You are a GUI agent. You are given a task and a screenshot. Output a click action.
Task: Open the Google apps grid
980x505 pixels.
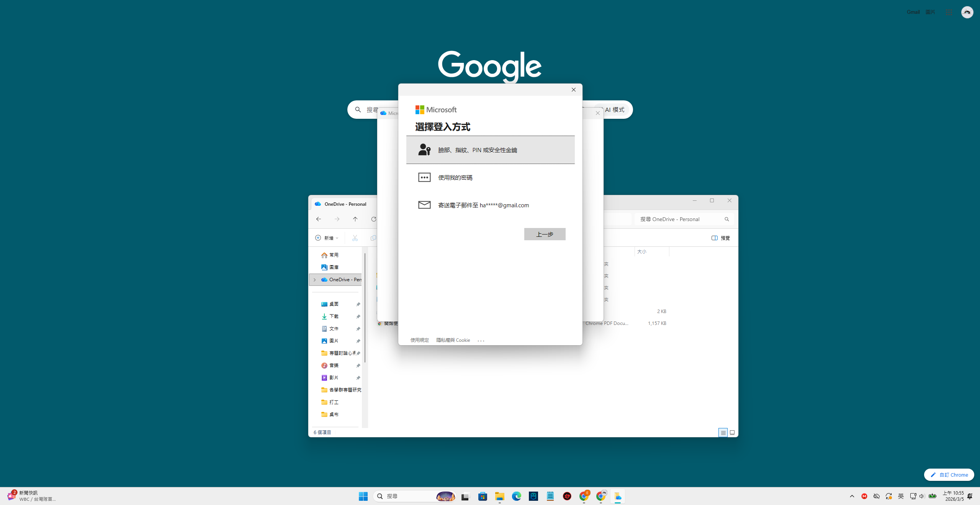pyautogui.click(x=949, y=12)
